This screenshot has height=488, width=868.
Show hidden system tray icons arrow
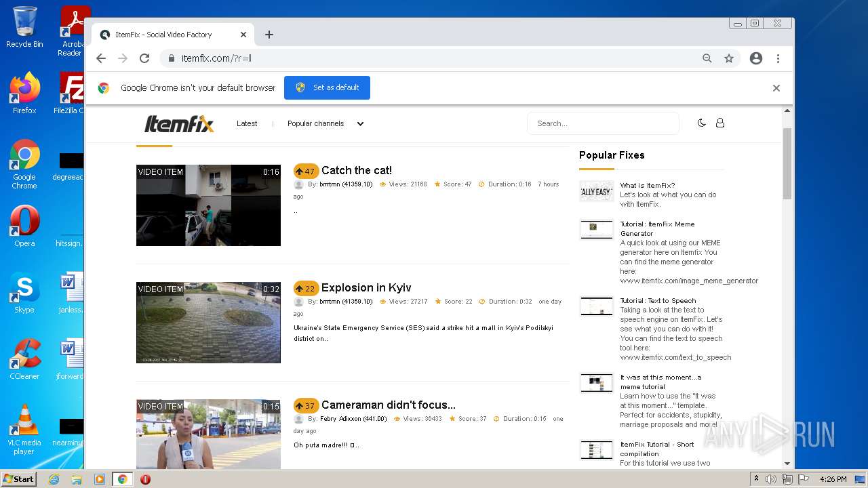pos(756,479)
